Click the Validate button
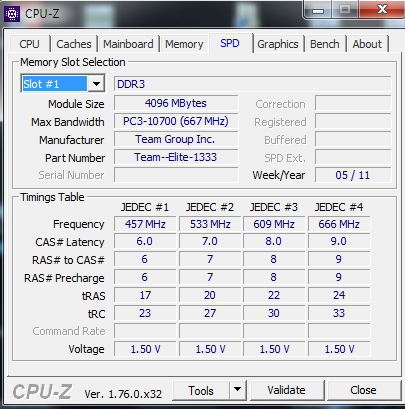This screenshot has width=405, height=409. click(287, 390)
